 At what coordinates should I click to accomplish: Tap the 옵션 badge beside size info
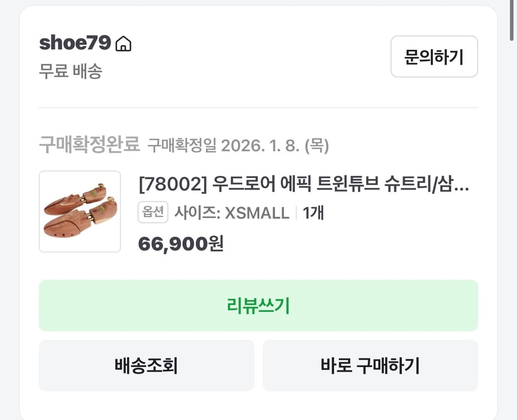pos(153,213)
